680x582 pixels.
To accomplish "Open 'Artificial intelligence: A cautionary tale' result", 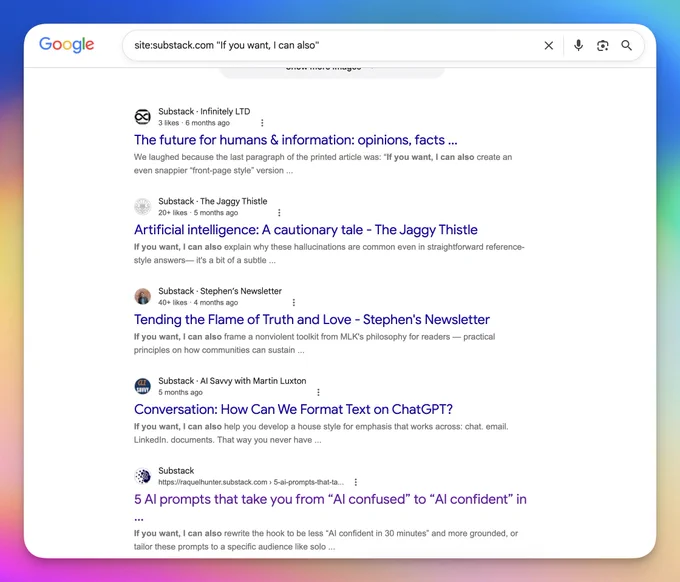I will click(x=306, y=230).
